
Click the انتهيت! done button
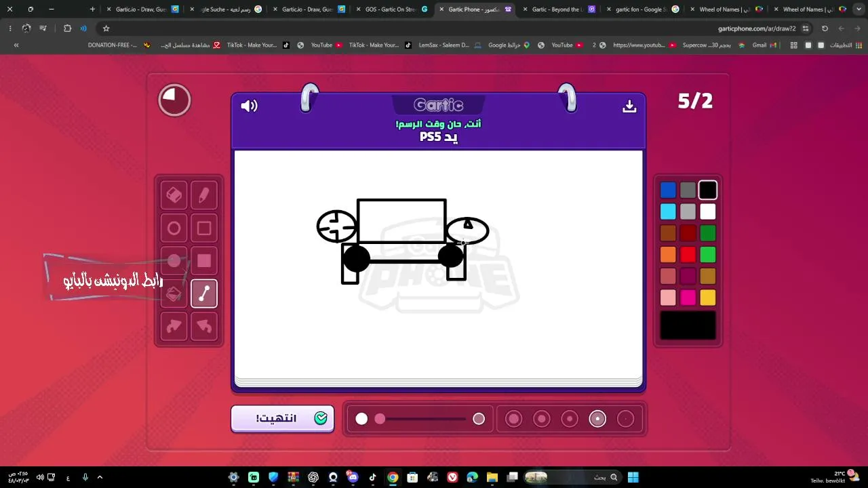(283, 418)
